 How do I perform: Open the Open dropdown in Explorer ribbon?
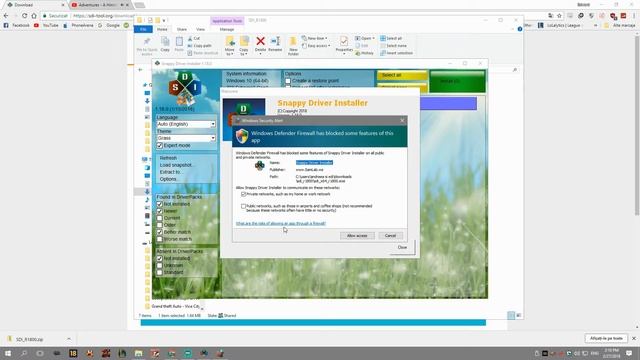(364, 38)
